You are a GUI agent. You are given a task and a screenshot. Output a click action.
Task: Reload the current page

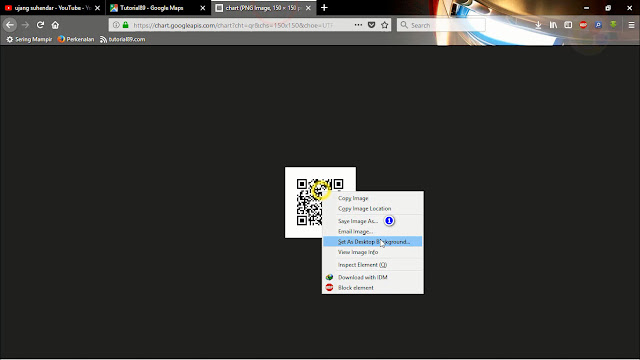[x=40, y=25]
